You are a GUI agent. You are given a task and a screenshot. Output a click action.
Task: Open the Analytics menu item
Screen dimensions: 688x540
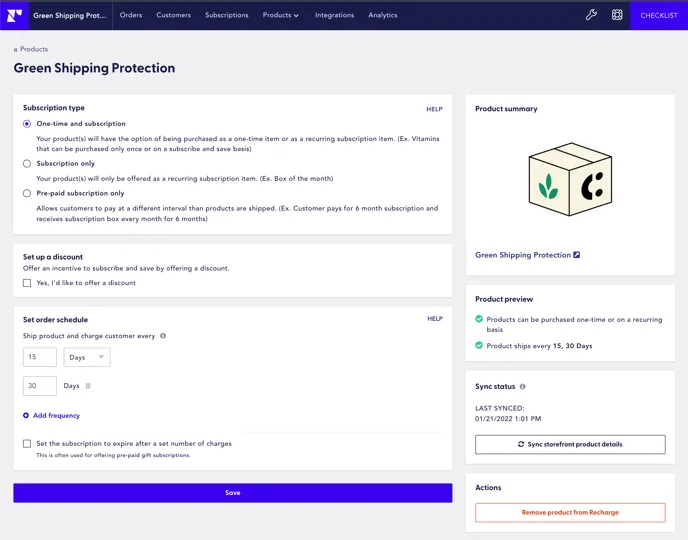point(382,15)
